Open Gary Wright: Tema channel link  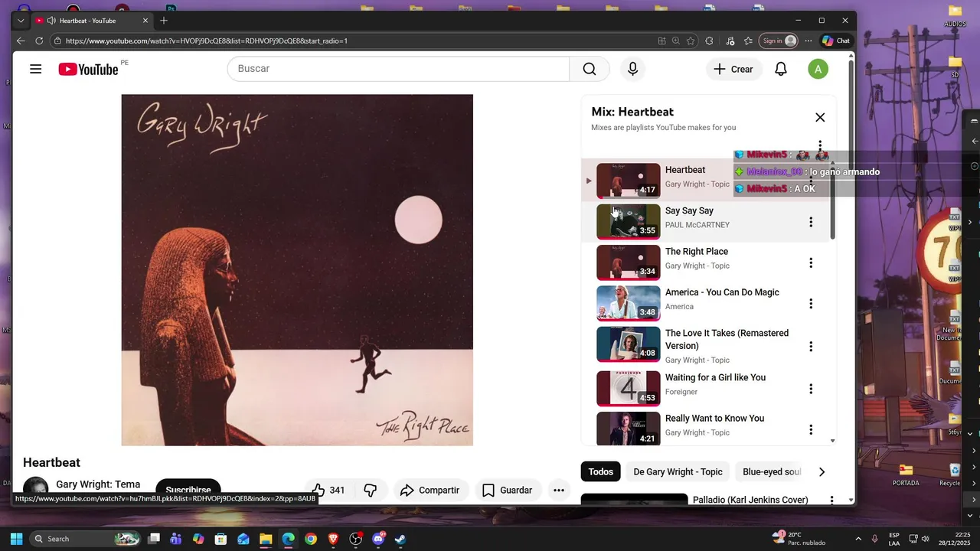pos(98,484)
